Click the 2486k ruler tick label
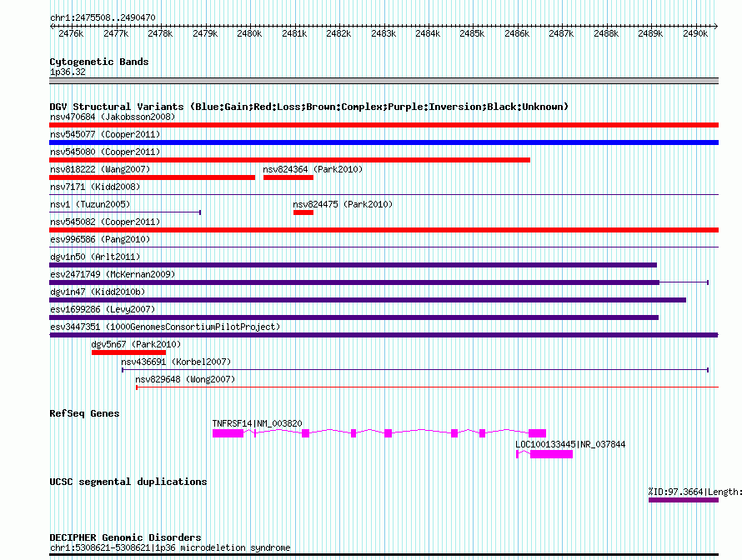Screen dimensions: 742x560 coord(517,33)
